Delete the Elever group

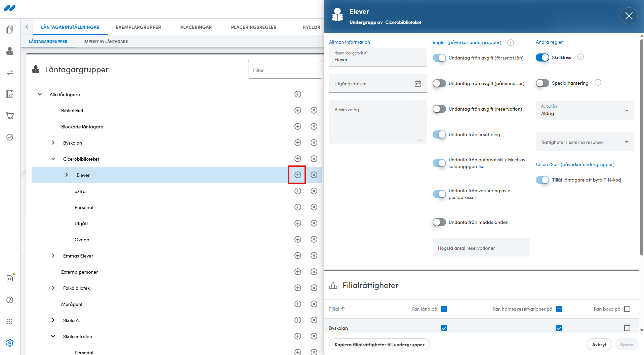pyautogui.click(x=314, y=175)
